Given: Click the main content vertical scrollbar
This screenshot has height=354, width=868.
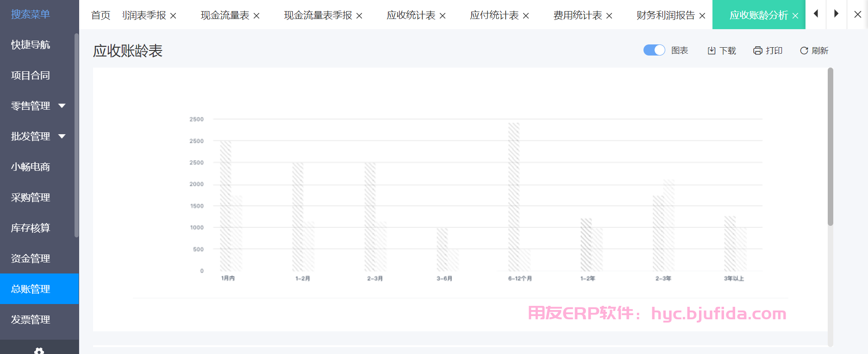Looking at the screenshot, I should (x=831, y=147).
